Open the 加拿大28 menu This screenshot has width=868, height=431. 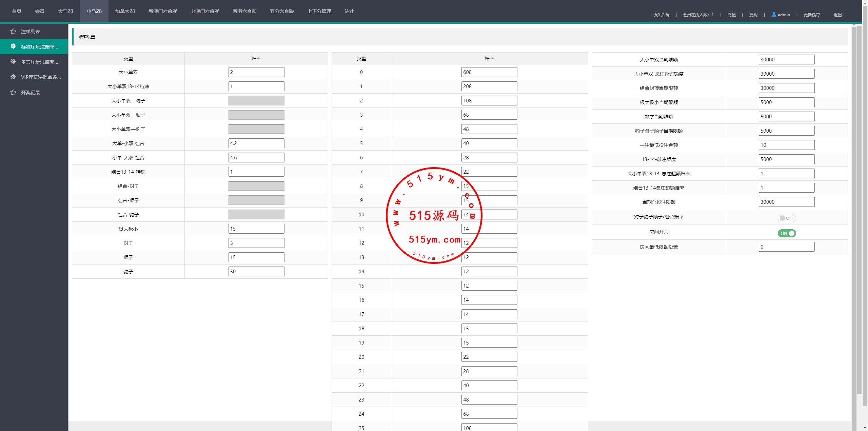click(125, 11)
